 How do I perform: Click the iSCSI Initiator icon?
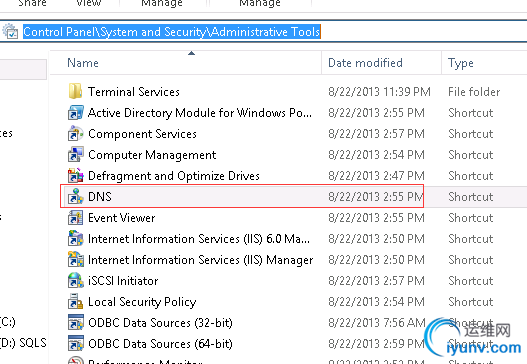75,280
